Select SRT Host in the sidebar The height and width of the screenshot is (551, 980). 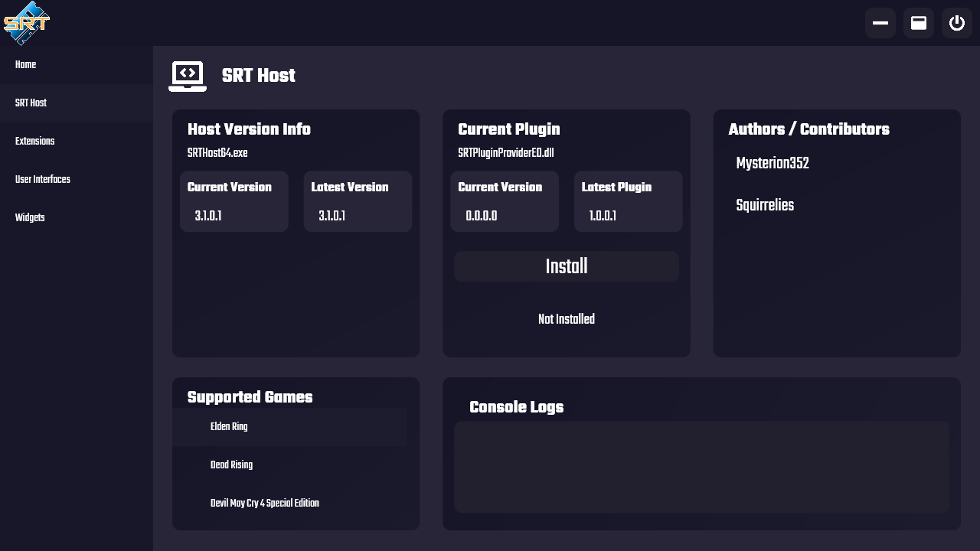[77, 103]
